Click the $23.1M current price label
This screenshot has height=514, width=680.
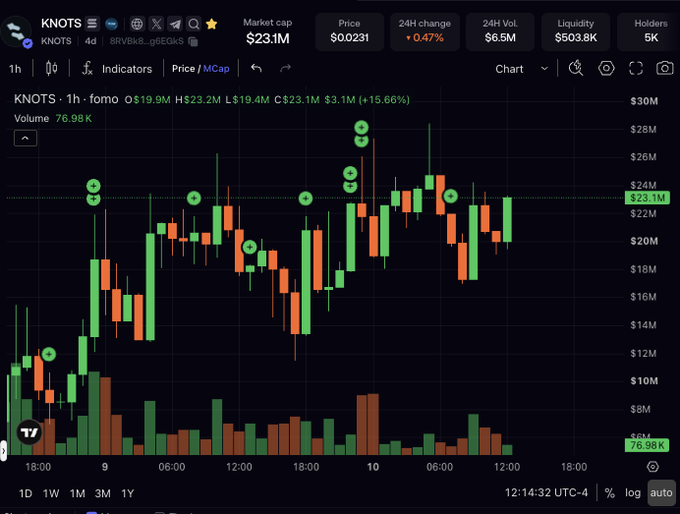(x=647, y=198)
